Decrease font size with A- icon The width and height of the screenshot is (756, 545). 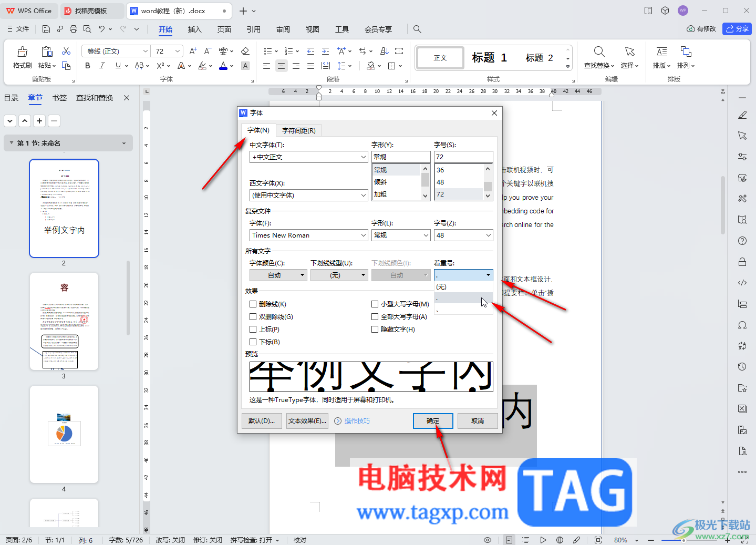tap(208, 51)
